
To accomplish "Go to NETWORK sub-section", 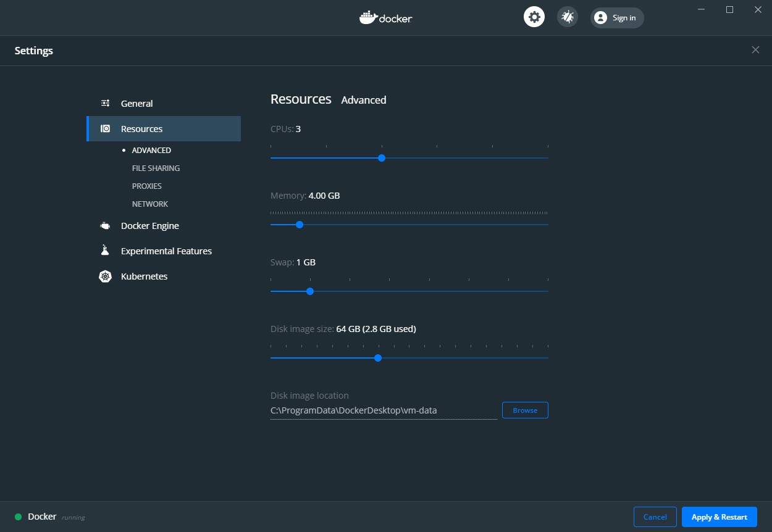I will [x=149, y=204].
